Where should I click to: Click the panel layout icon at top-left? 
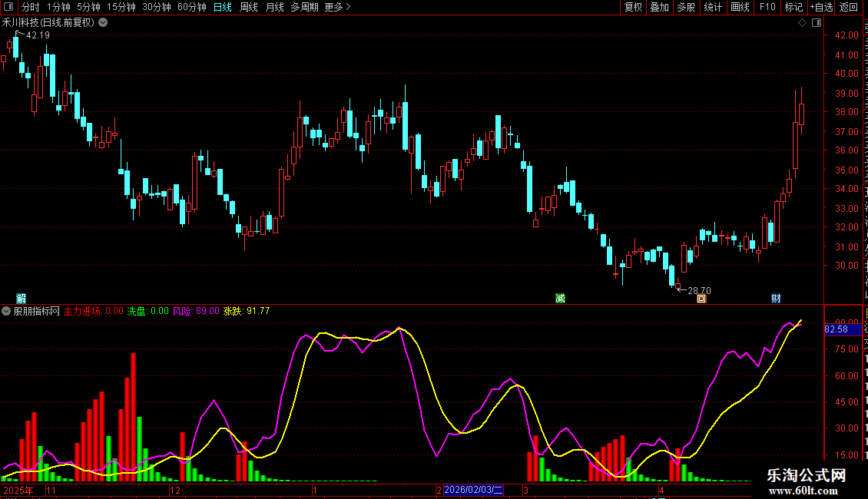pos(8,7)
